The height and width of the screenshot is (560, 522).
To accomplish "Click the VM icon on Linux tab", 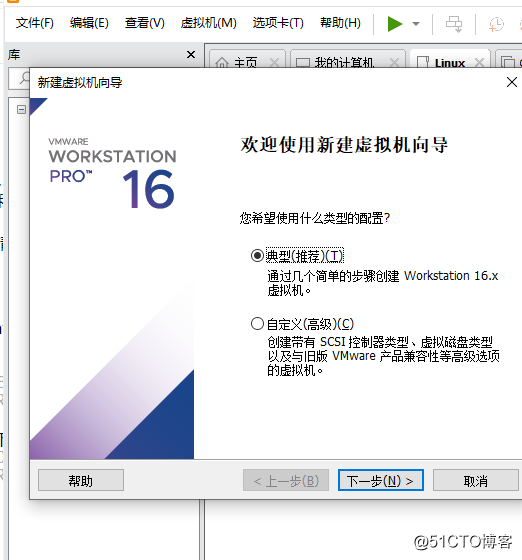I will 423,63.
